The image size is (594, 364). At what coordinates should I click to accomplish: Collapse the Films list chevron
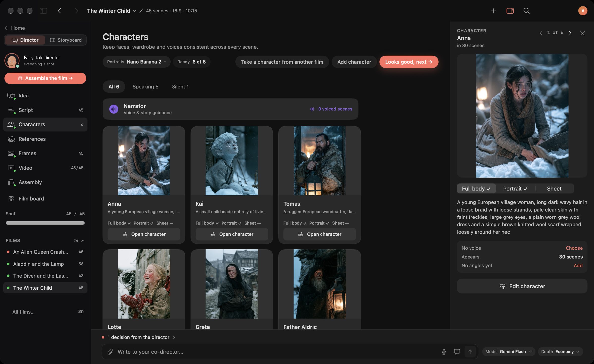[x=83, y=241]
